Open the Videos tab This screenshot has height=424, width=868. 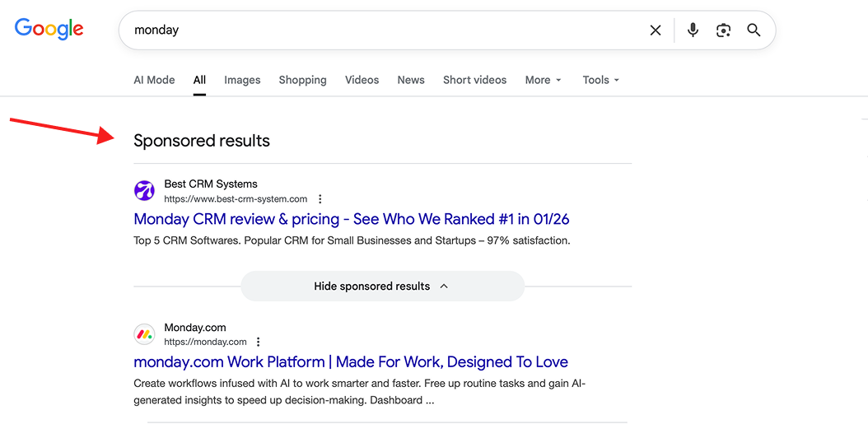pos(362,80)
